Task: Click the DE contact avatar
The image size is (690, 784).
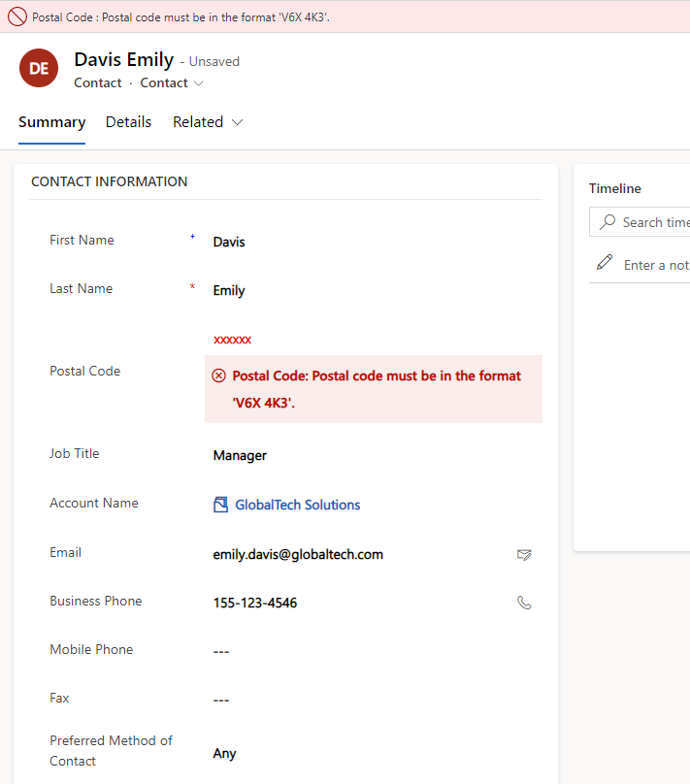Action: [39, 68]
